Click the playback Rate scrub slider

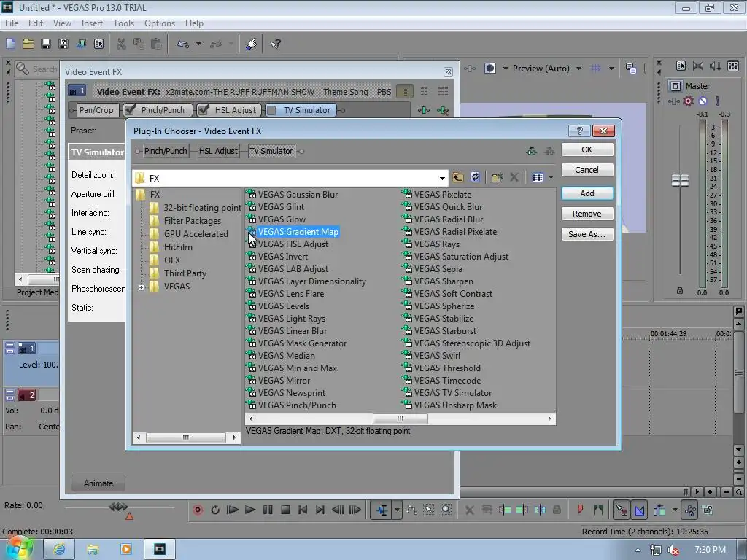click(118, 507)
